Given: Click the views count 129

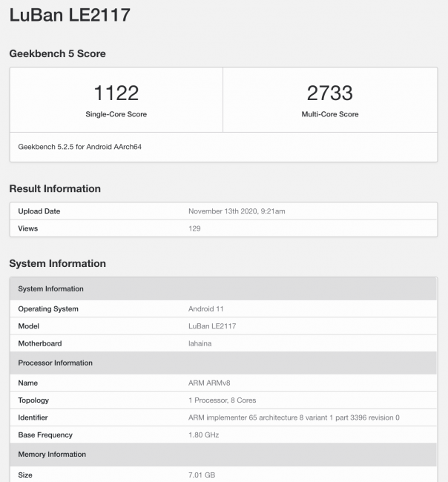Looking at the screenshot, I should [194, 228].
